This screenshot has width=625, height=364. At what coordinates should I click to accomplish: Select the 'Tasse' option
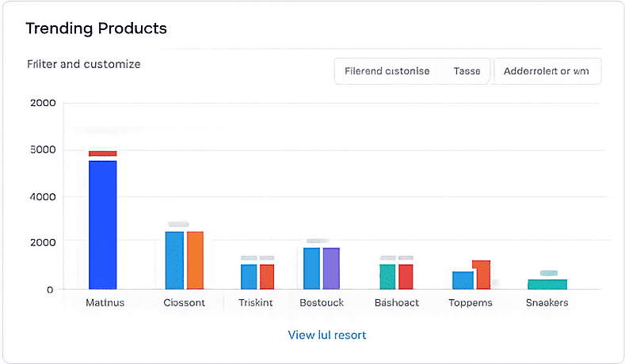tap(467, 71)
